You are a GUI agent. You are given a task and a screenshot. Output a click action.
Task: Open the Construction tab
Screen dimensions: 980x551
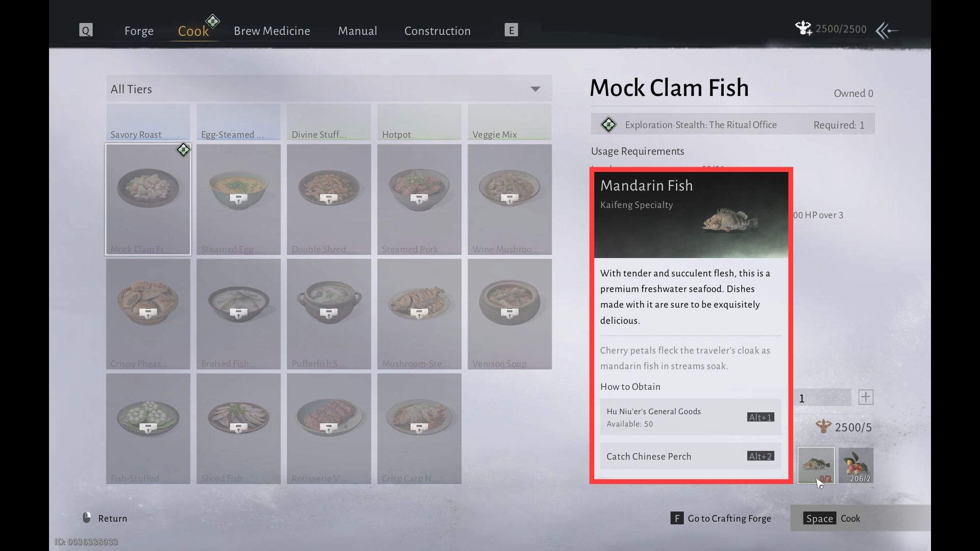tap(437, 31)
